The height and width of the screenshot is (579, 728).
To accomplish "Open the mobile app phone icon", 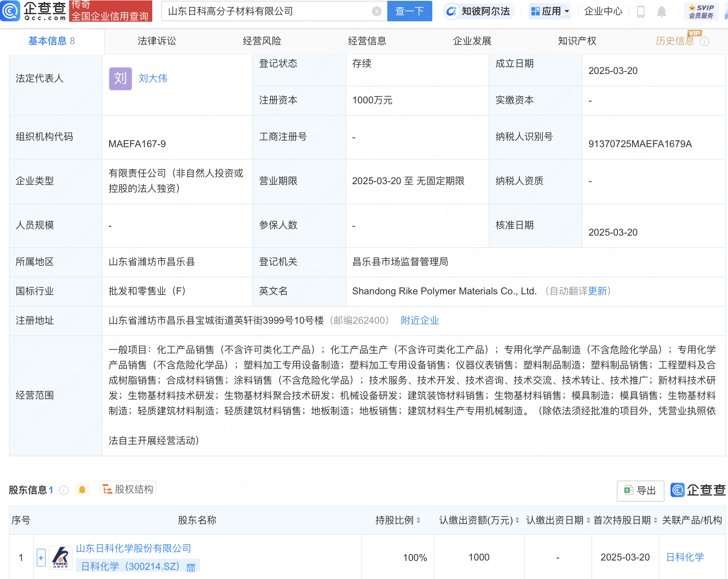I will (x=641, y=11).
